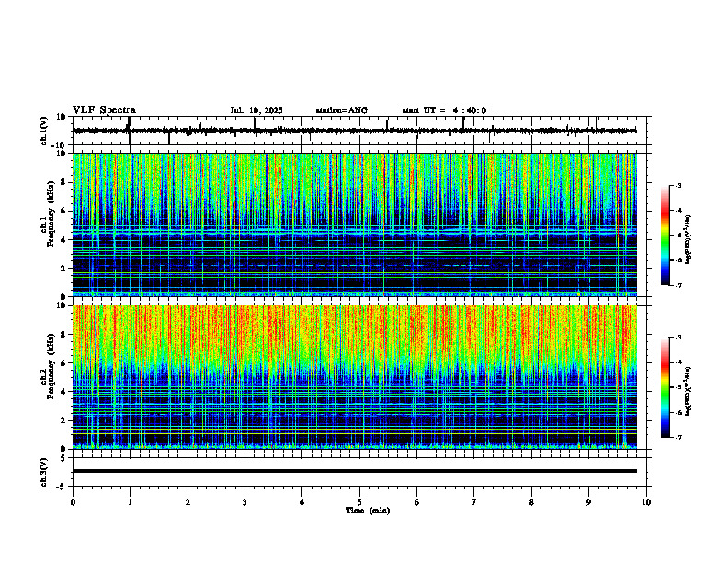
Task: Select the 'start UT = 4:40:0' header text
Action: pyautogui.click(x=444, y=110)
